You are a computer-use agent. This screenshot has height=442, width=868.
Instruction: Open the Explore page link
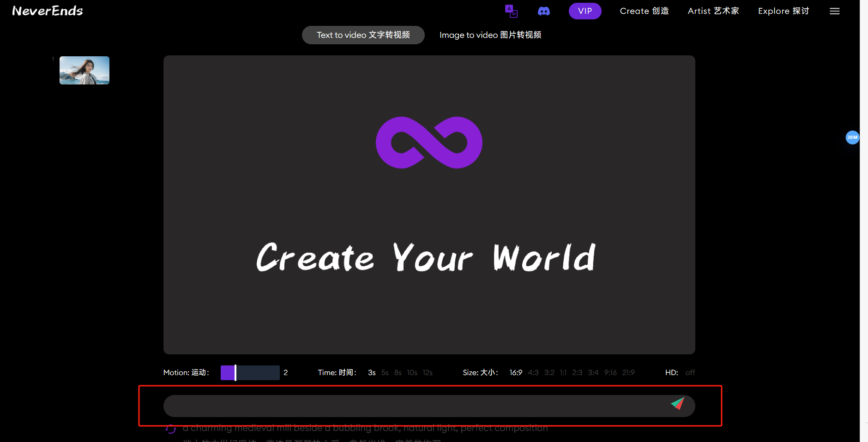click(783, 11)
